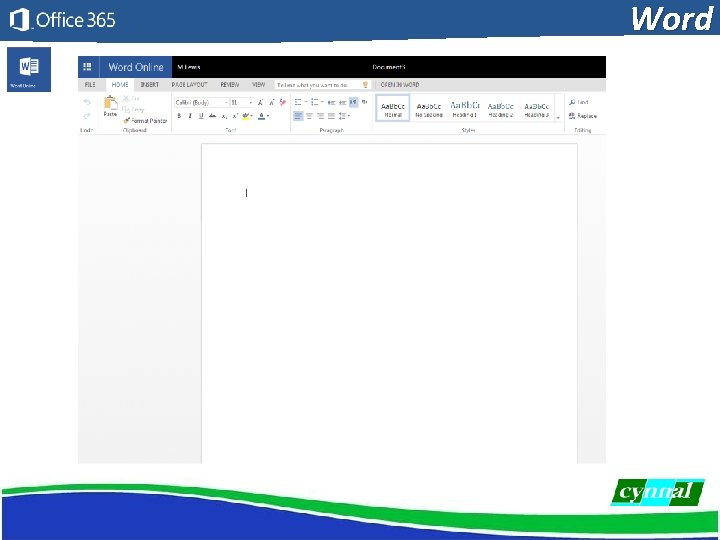Toggle Bold formatting
This screenshot has height=540, width=720.
(179, 116)
